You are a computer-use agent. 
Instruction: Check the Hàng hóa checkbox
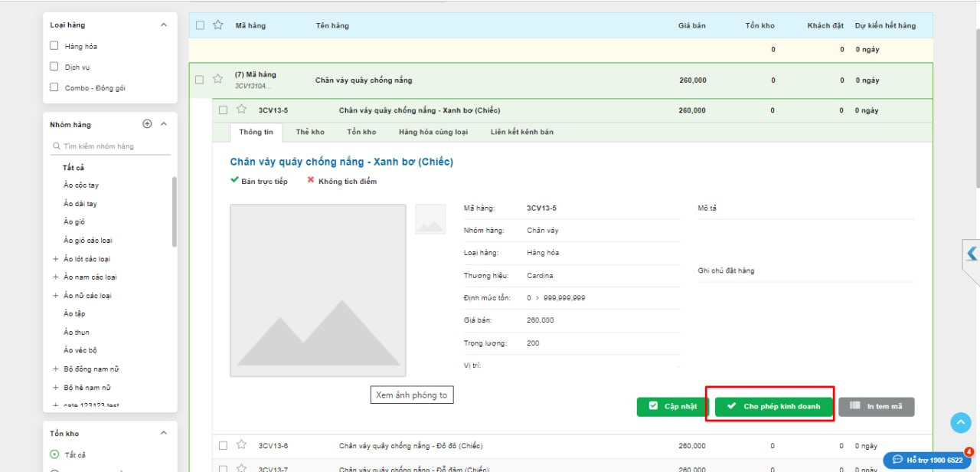[54, 46]
